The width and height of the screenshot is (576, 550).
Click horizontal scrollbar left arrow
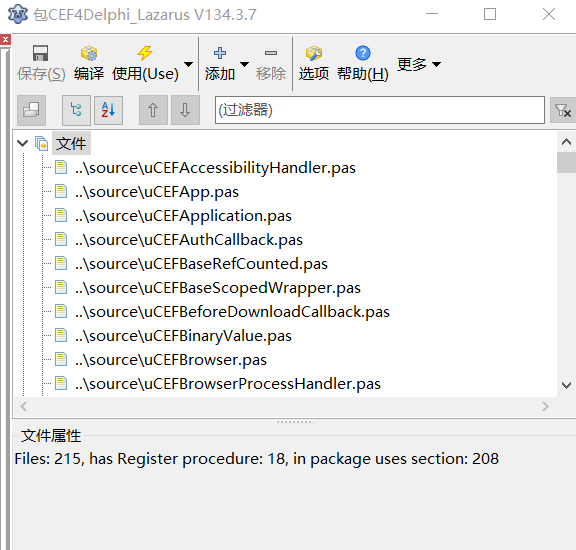(24, 407)
